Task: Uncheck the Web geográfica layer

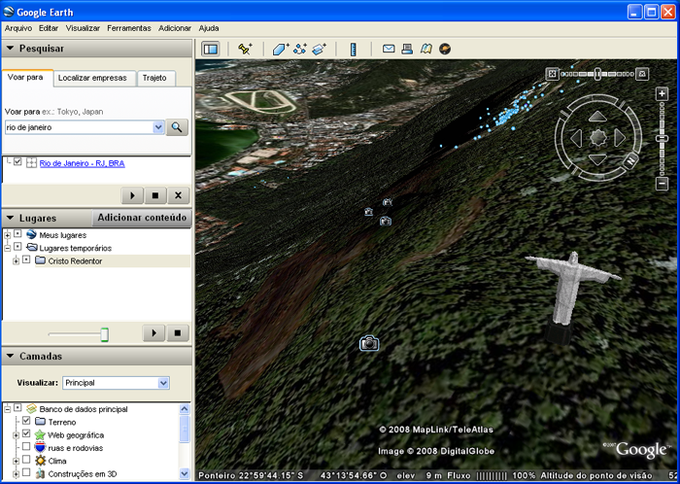Action: click(x=26, y=433)
